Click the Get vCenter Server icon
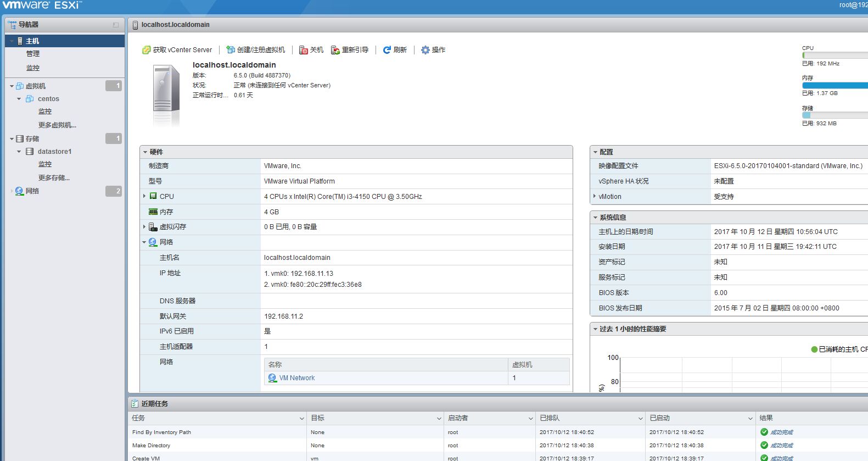Screen dimensions: 868x461 pos(146,50)
